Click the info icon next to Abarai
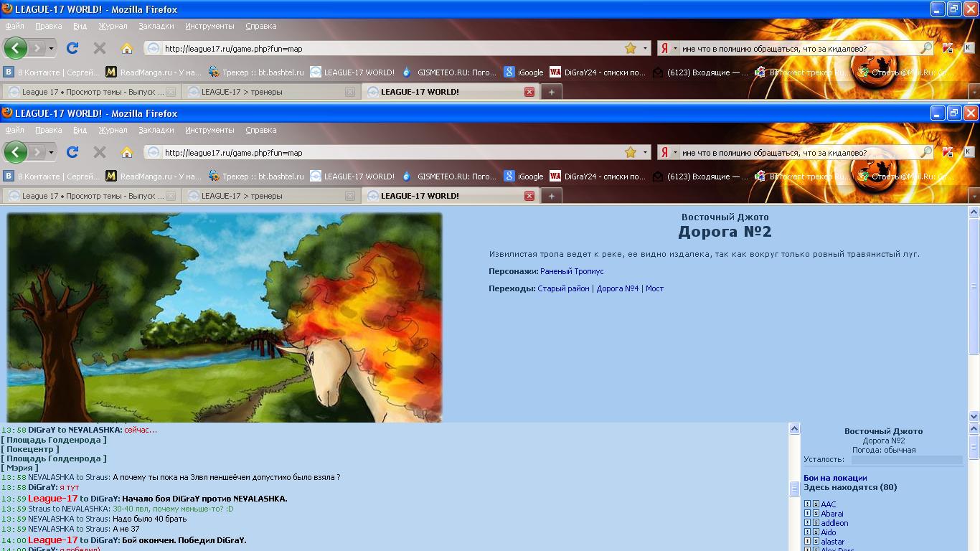This screenshot has width=980, height=551. click(x=816, y=514)
